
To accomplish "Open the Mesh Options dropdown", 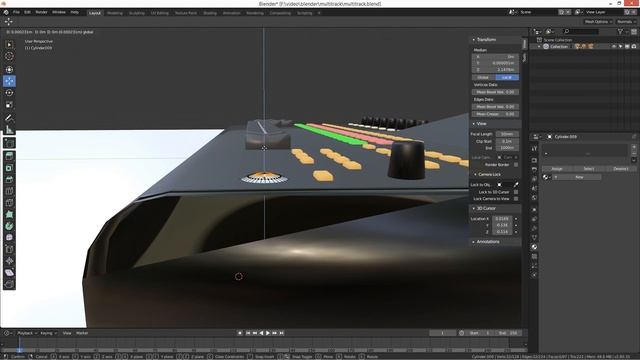I will [598, 22].
